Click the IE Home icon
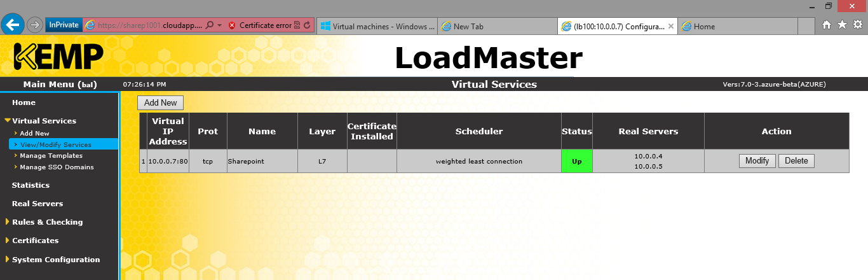 pyautogui.click(x=827, y=25)
